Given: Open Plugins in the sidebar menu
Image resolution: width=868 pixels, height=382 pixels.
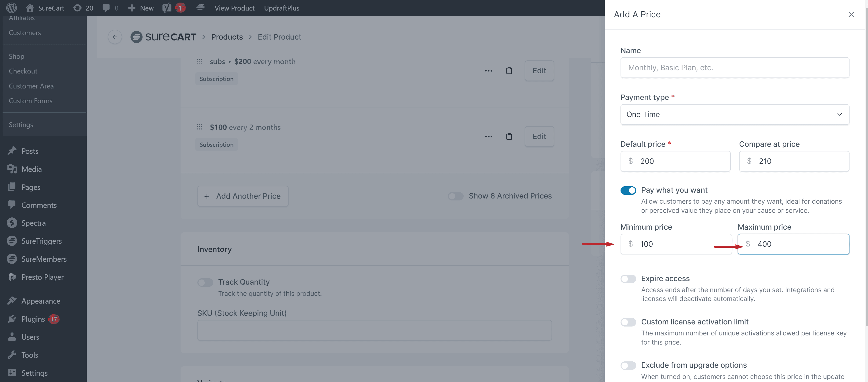Looking at the screenshot, I should click(33, 319).
